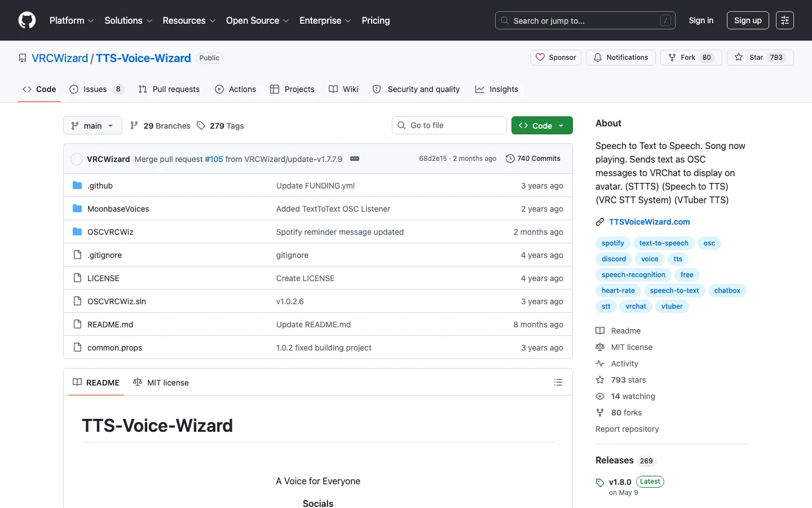Open the README.md file

coord(110,325)
